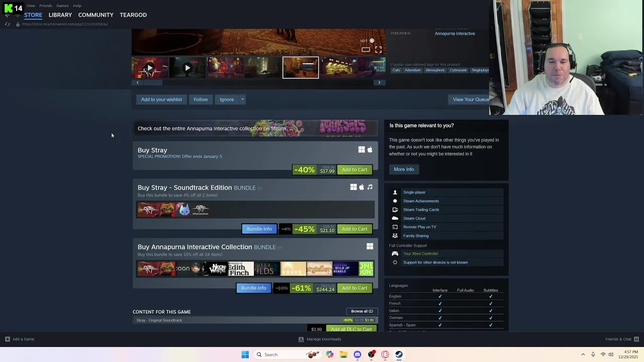This screenshot has height=362, width=644.
Task: Click the NEXT autoplay circle in the viewer
Action: [372, 41]
